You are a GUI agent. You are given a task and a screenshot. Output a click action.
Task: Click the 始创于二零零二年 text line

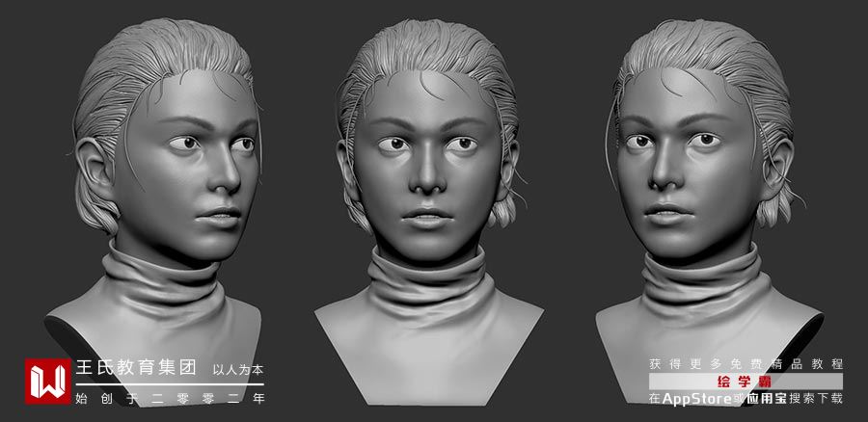[170, 397]
